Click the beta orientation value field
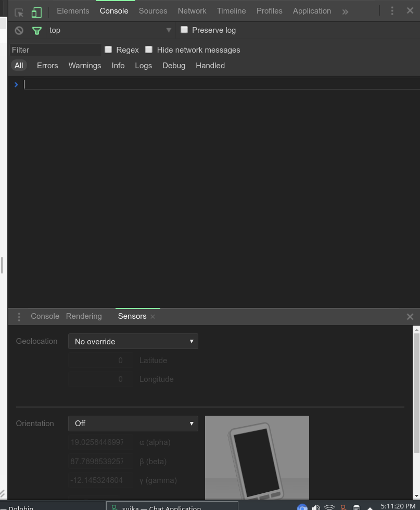Image resolution: width=420 pixels, height=510 pixels. [x=100, y=462]
